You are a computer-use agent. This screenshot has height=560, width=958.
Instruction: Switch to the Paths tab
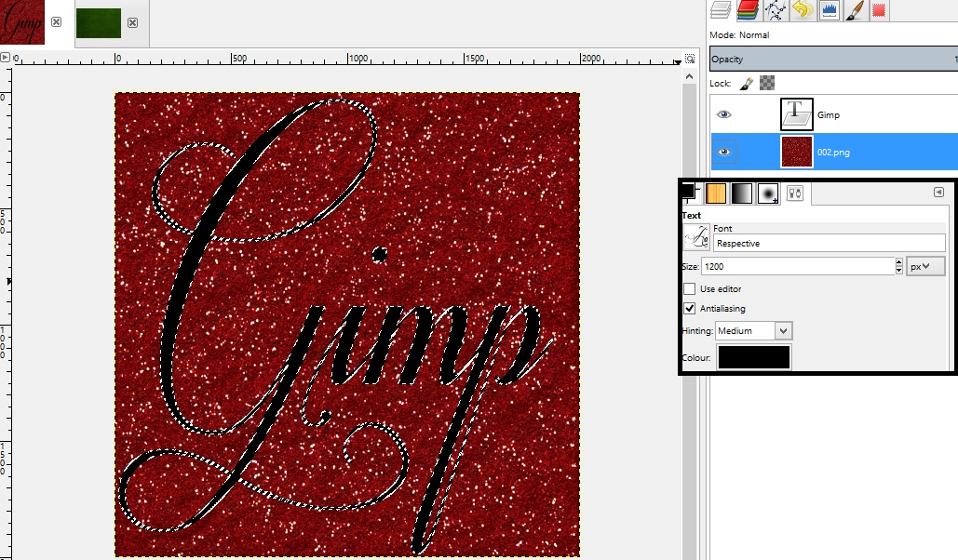click(x=775, y=10)
